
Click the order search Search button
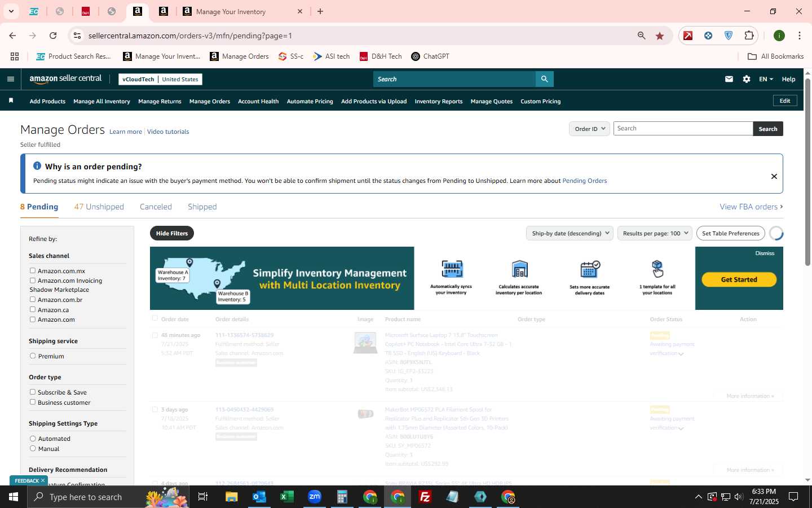click(x=767, y=129)
